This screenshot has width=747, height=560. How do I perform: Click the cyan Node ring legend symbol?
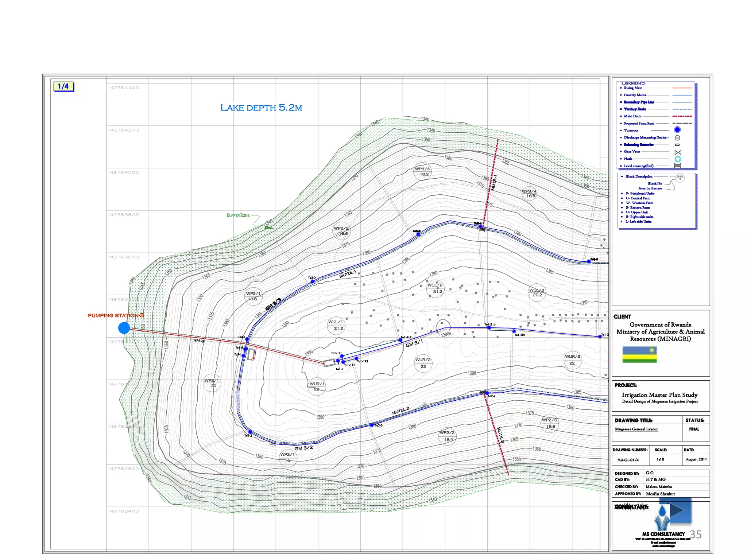678,159
